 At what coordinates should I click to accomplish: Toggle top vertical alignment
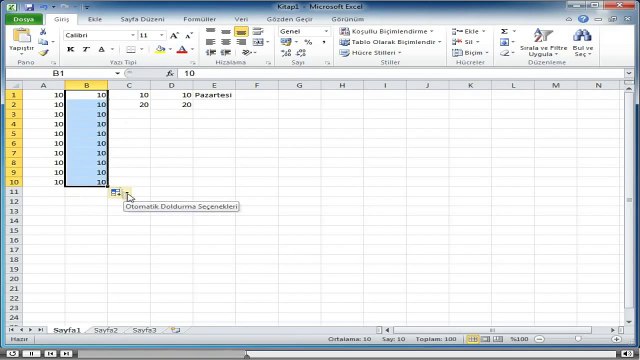coord(211,31)
